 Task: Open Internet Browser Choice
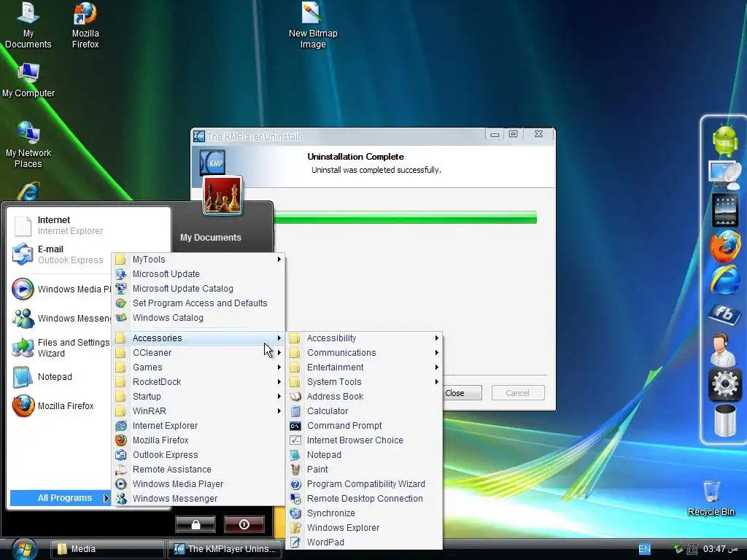click(364, 440)
